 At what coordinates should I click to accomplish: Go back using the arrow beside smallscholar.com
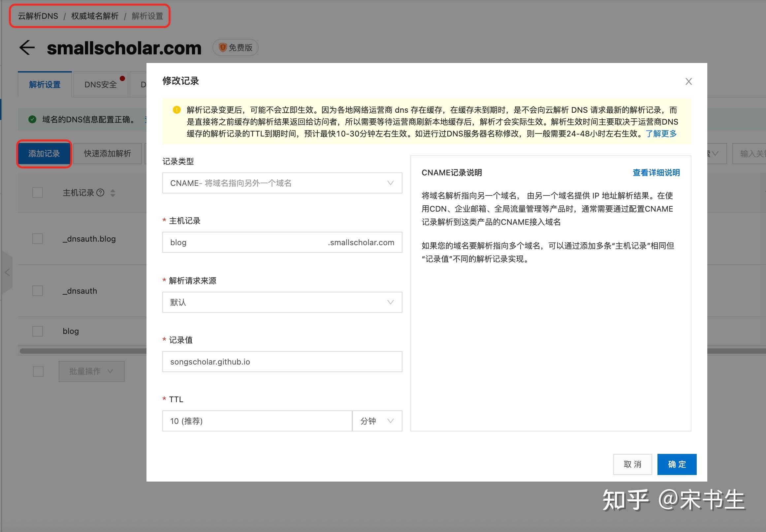coord(27,48)
